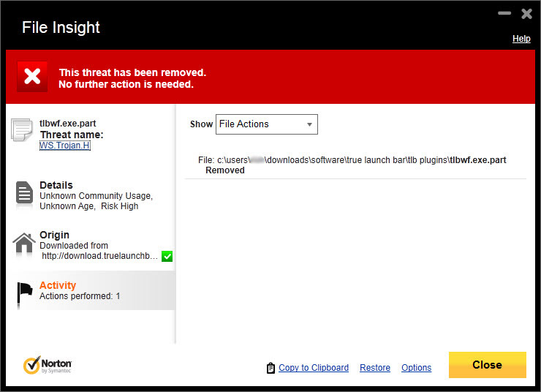Click the Activity flag icon

(25, 292)
